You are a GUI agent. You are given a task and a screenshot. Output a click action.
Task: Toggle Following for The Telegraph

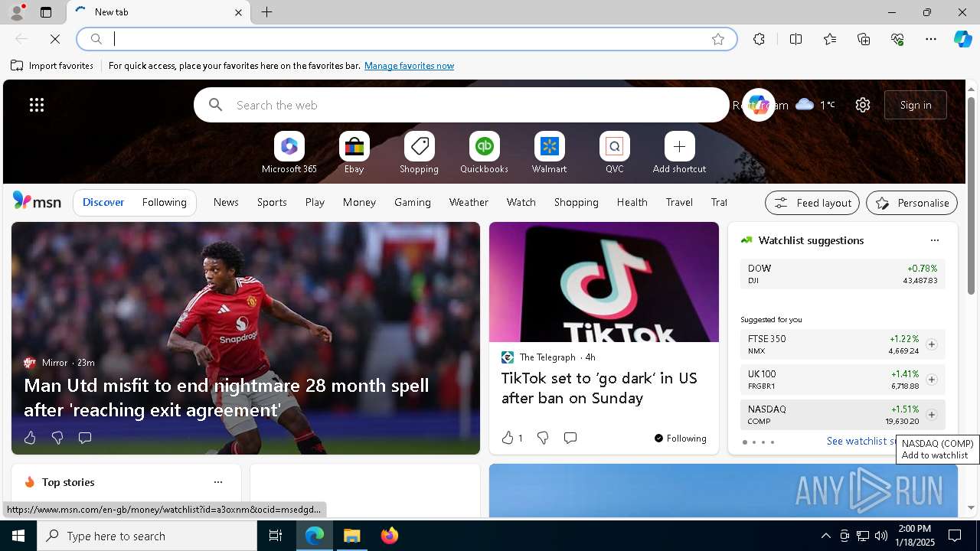tap(681, 438)
